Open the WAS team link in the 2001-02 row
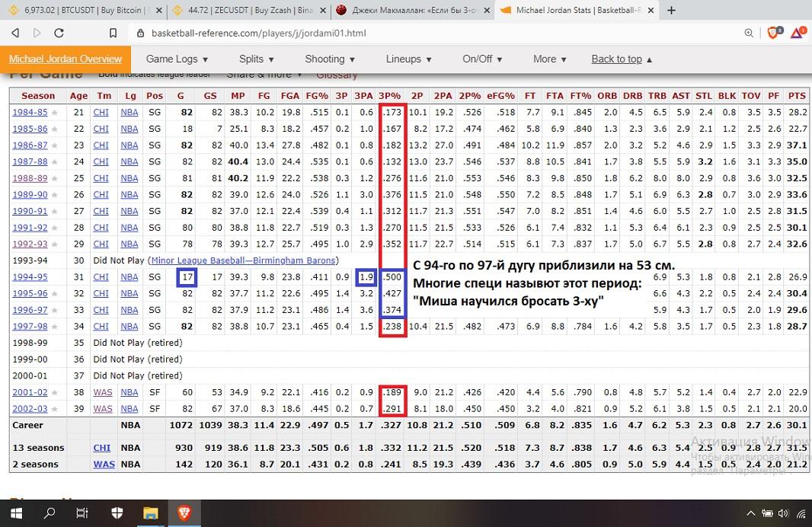 (x=103, y=392)
